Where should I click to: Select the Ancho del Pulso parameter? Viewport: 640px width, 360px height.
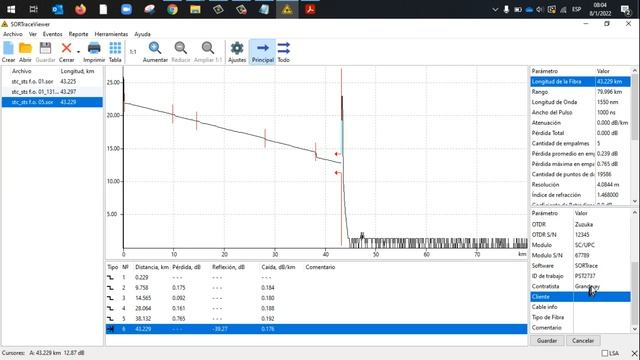pos(580,112)
